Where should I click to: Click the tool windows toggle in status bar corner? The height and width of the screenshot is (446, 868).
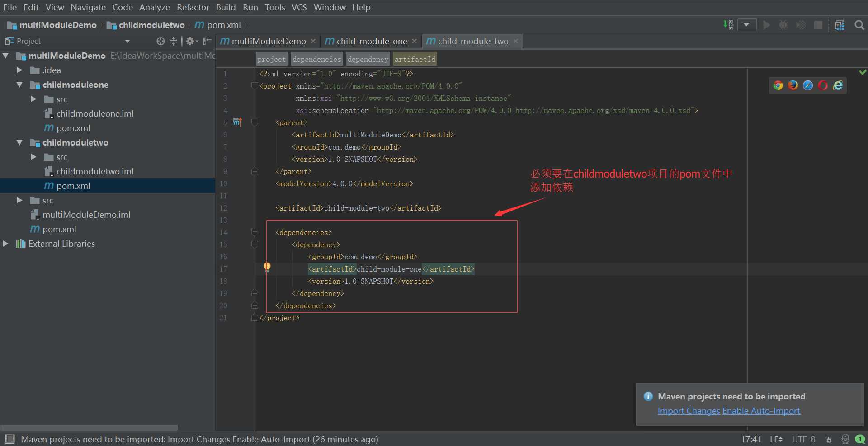coord(10,439)
